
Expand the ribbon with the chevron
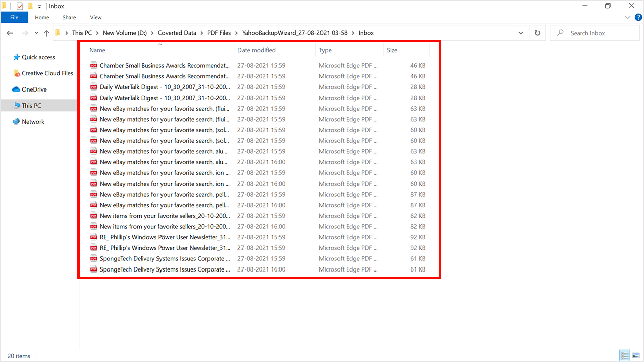[x=627, y=17]
